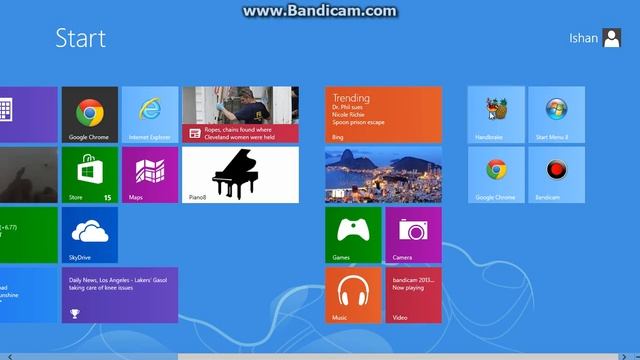Open the Bing city night photo tile
640x360 pixels.
(383, 175)
